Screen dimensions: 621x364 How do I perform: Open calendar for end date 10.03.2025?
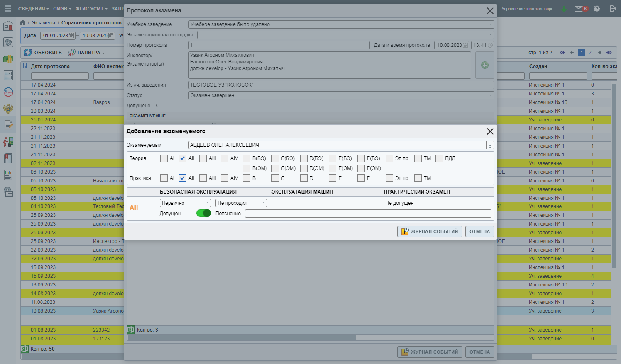pos(111,36)
